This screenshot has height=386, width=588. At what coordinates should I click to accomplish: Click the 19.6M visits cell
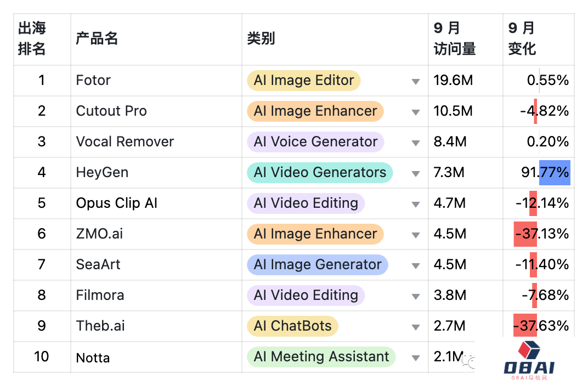[466, 81]
